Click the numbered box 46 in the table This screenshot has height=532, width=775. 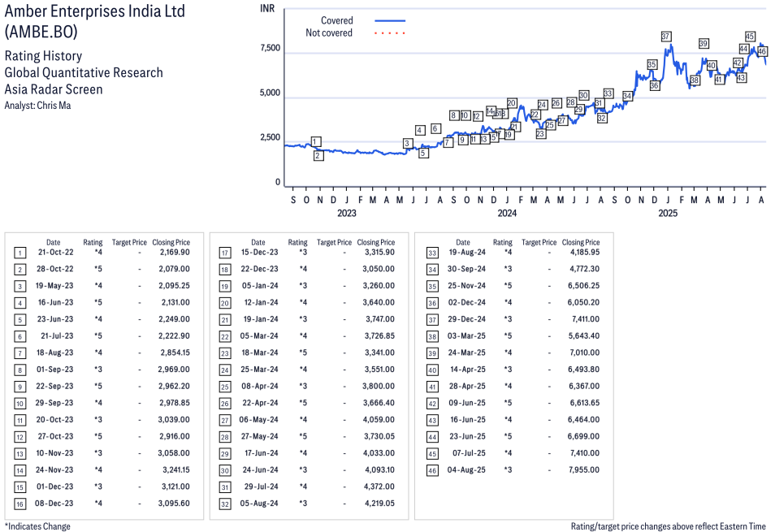pos(432,471)
